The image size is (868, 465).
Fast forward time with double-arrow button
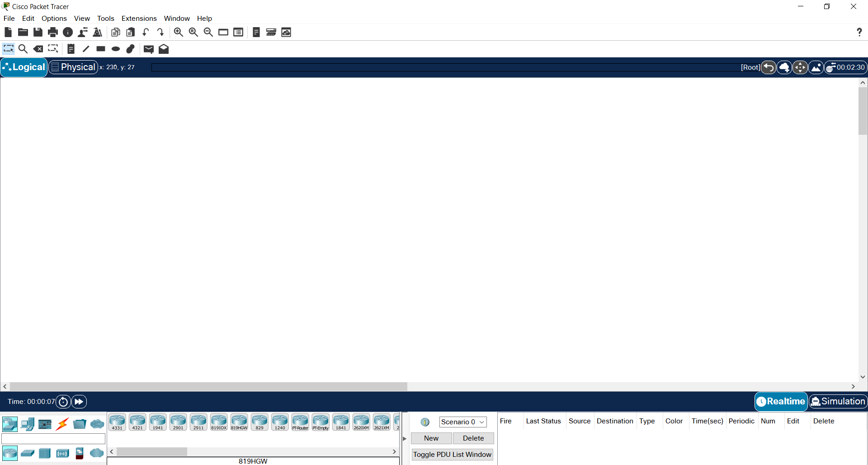pos(79,402)
